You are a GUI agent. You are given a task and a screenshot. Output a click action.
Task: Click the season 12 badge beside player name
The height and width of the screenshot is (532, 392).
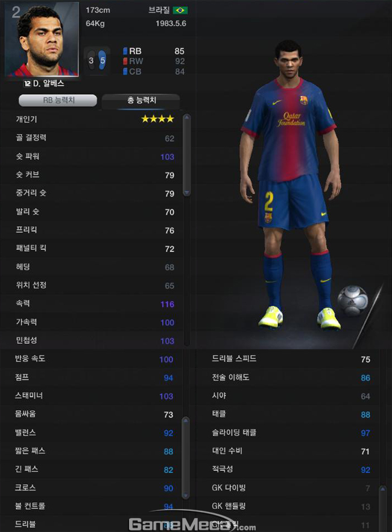click(27, 83)
